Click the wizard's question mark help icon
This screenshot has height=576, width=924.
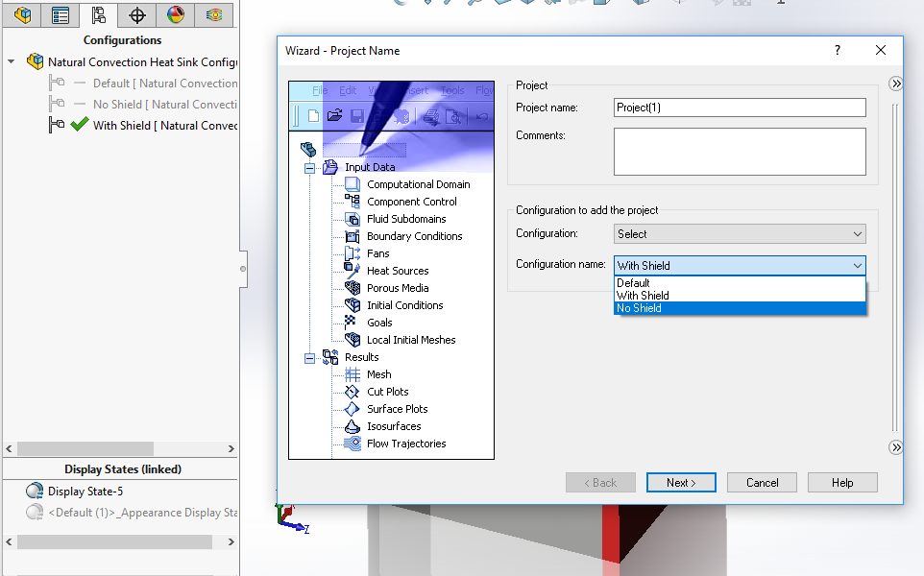(x=837, y=50)
